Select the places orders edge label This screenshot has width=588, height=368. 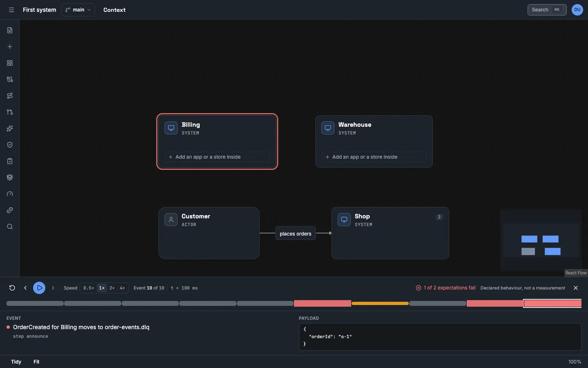point(296,233)
